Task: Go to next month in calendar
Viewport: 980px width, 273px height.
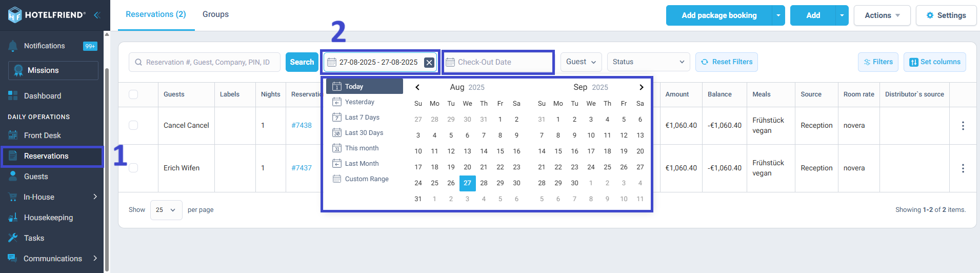Action: click(641, 87)
